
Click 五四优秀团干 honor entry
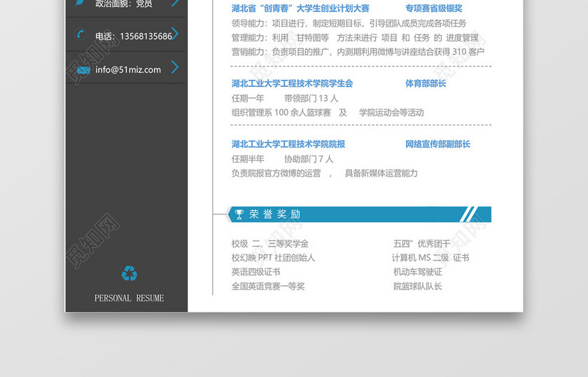421,244
